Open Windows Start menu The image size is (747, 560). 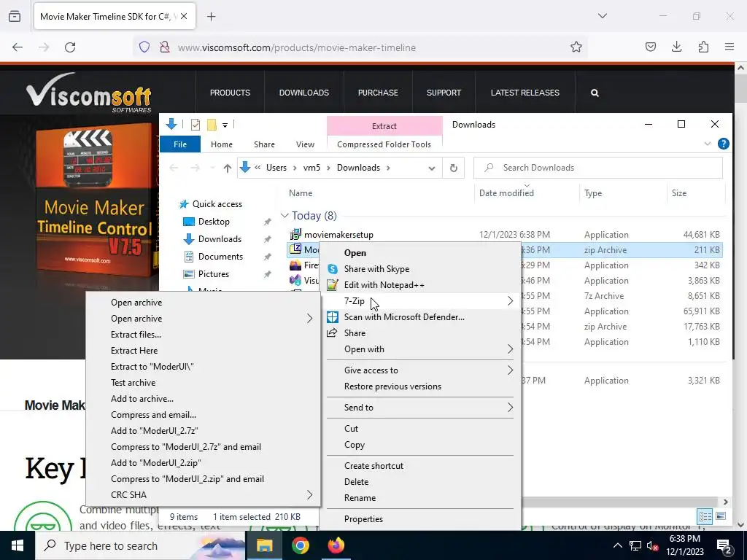(18, 545)
